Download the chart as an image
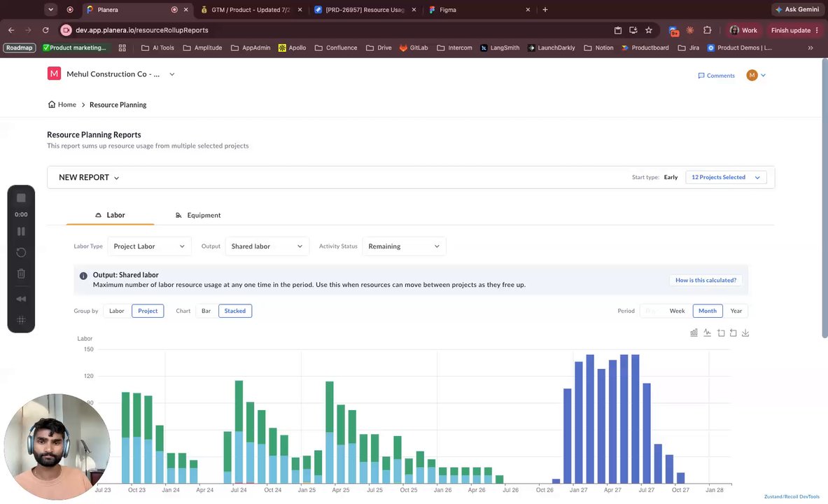Image resolution: width=828 pixels, height=504 pixels. pos(745,332)
